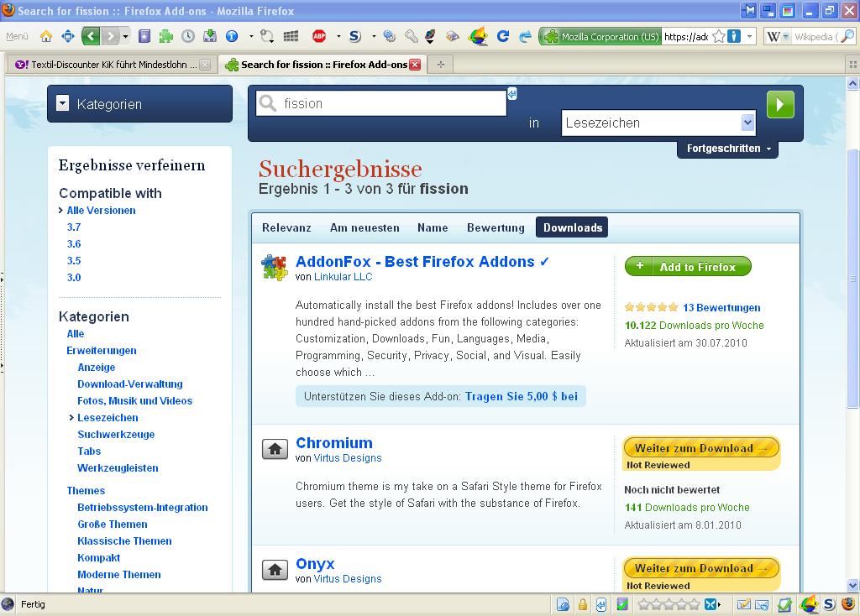Click the AddonFox puzzle thumbnail icon

point(275,268)
